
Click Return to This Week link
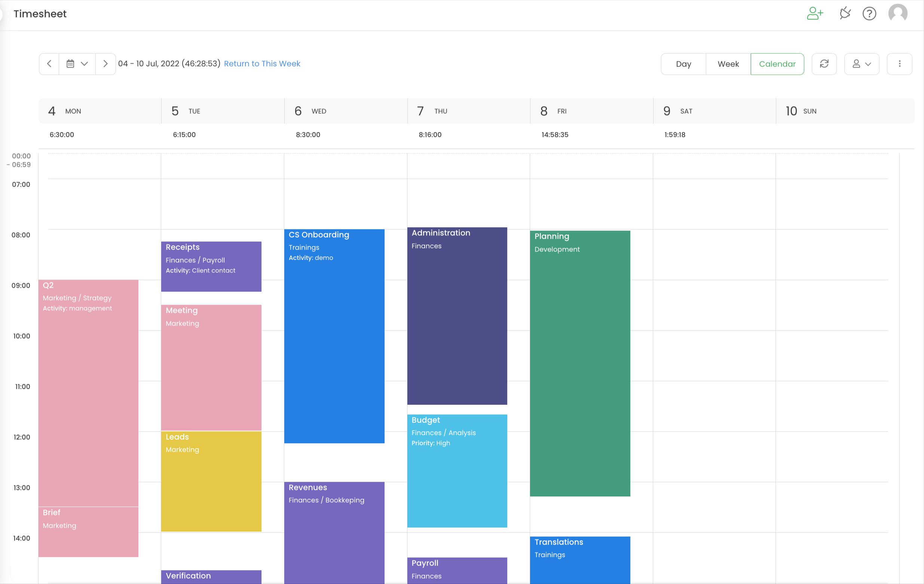tap(262, 64)
